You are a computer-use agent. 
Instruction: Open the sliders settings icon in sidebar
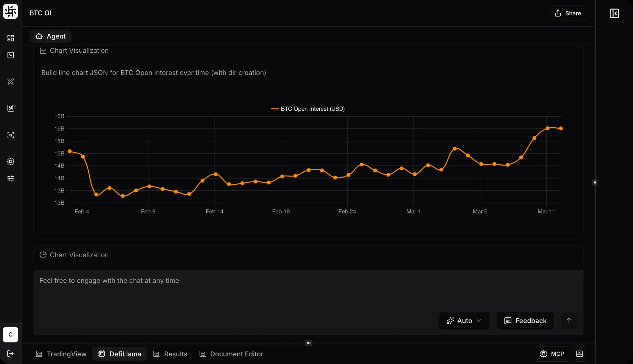point(10,179)
